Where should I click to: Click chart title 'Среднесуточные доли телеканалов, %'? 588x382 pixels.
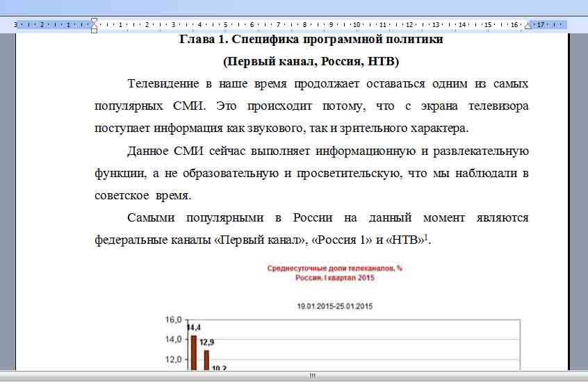pyautogui.click(x=334, y=268)
